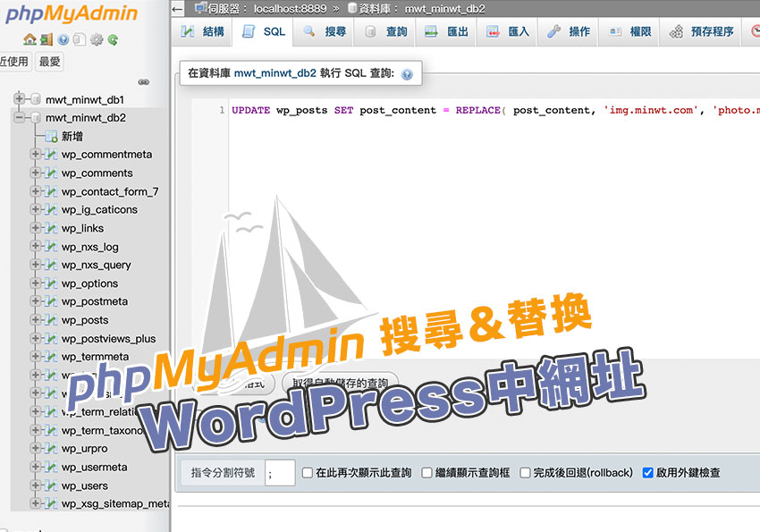
Task: Open the 查詢 tab
Action: [x=384, y=32]
